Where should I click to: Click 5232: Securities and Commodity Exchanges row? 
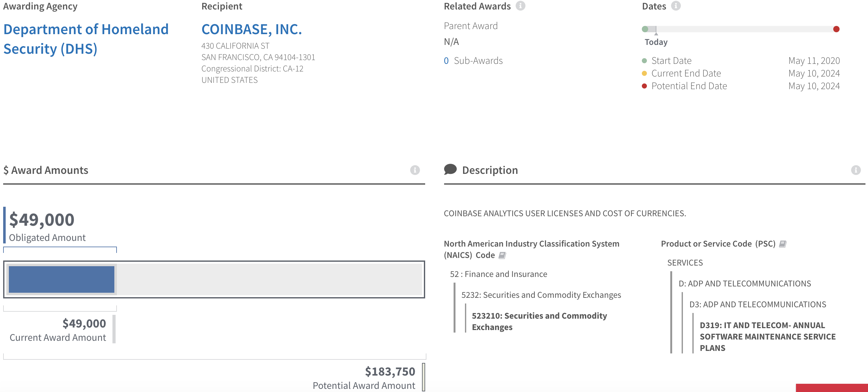pos(541,295)
